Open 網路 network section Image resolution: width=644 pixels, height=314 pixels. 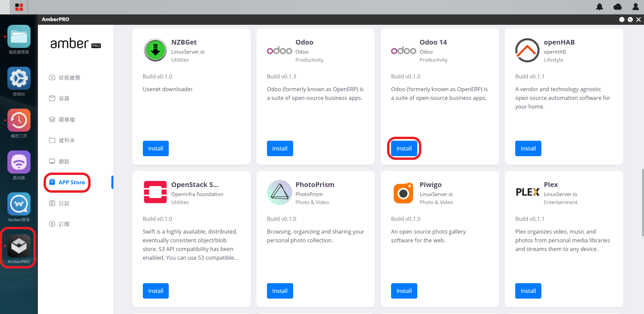coord(59,161)
